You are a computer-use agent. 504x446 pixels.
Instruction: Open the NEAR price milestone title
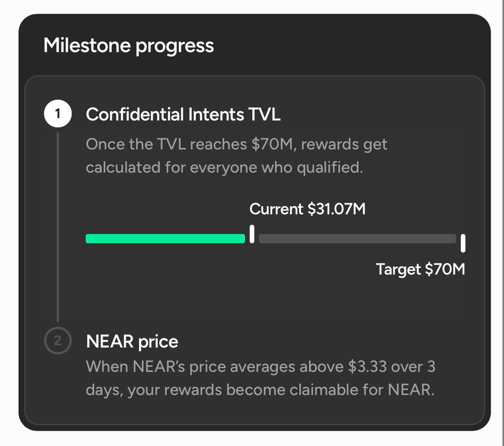pyautogui.click(x=132, y=341)
